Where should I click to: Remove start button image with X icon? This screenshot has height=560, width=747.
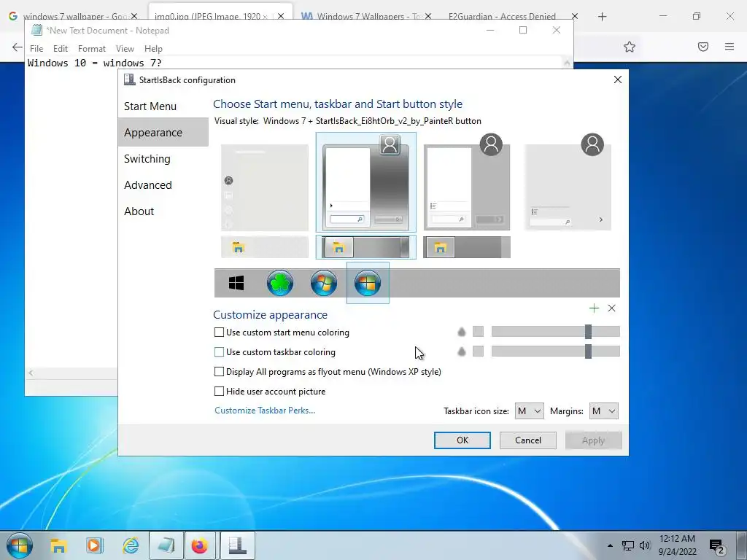pos(612,308)
